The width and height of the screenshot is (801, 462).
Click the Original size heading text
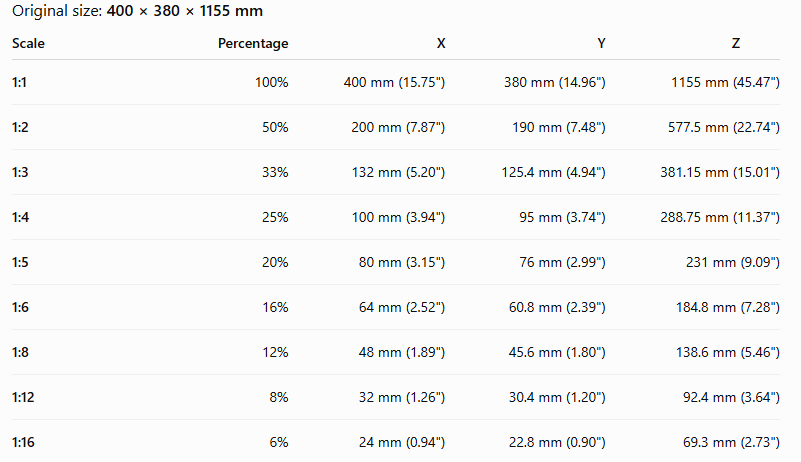137,11
